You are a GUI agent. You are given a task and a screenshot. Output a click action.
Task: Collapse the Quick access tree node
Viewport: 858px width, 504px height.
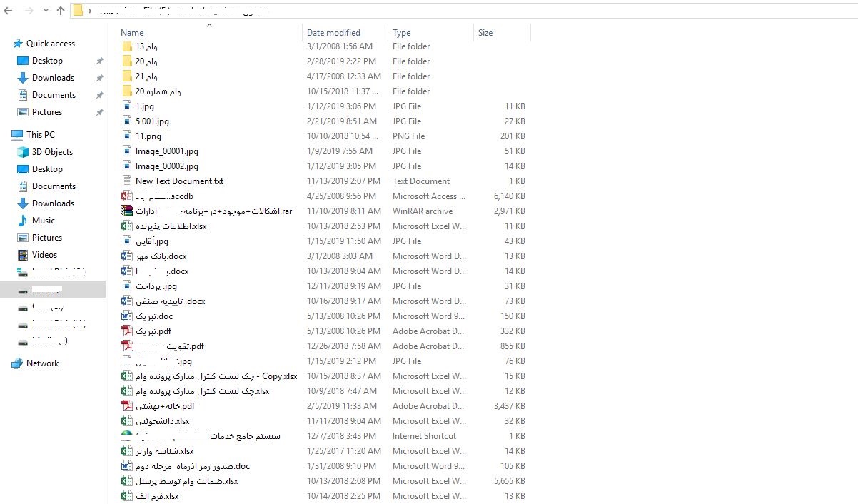tap(6, 44)
